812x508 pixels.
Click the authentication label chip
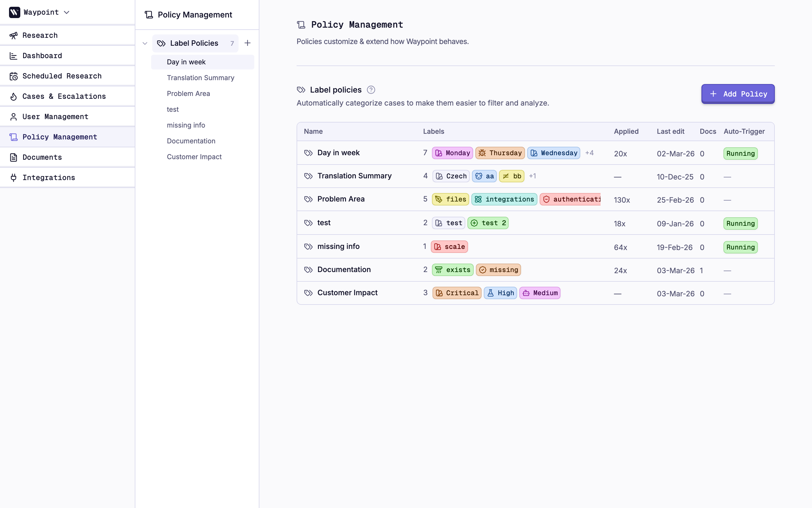click(570, 199)
